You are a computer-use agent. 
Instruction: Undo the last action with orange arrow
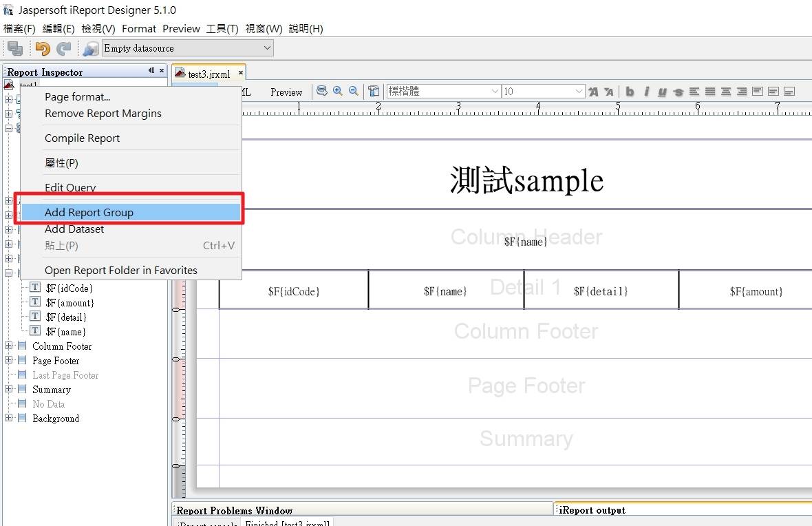pyautogui.click(x=43, y=48)
